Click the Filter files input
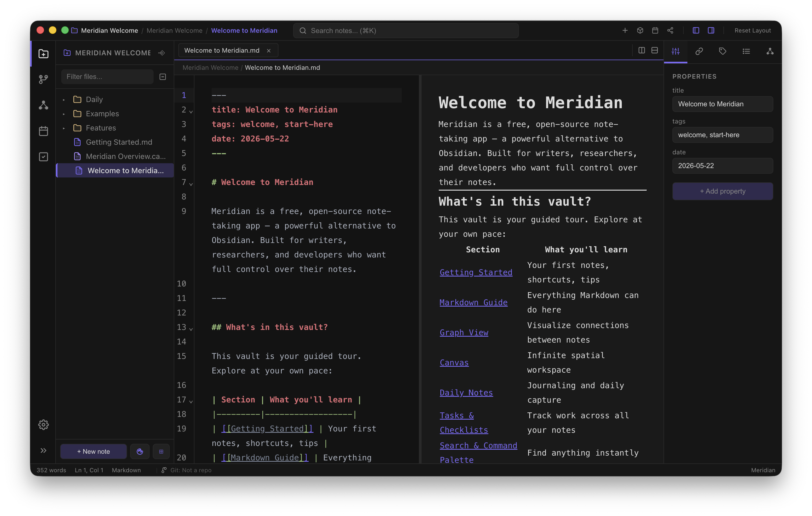The width and height of the screenshot is (812, 516). pyautogui.click(x=107, y=77)
